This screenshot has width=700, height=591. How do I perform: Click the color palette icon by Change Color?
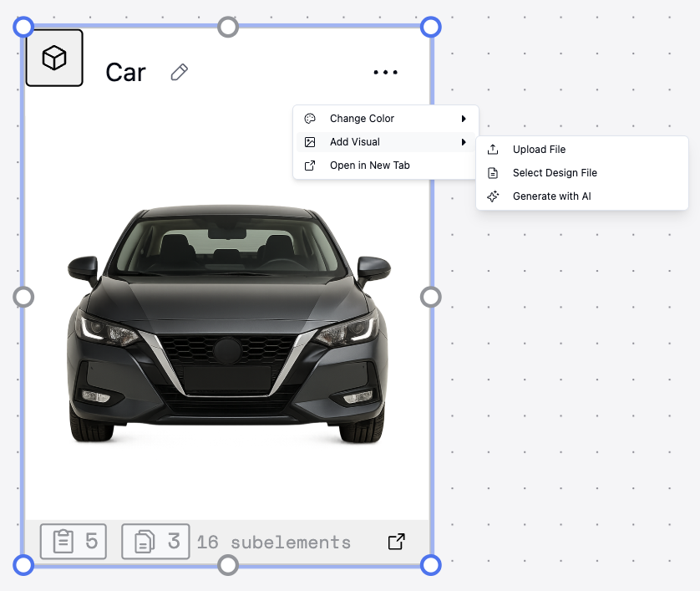310,118
